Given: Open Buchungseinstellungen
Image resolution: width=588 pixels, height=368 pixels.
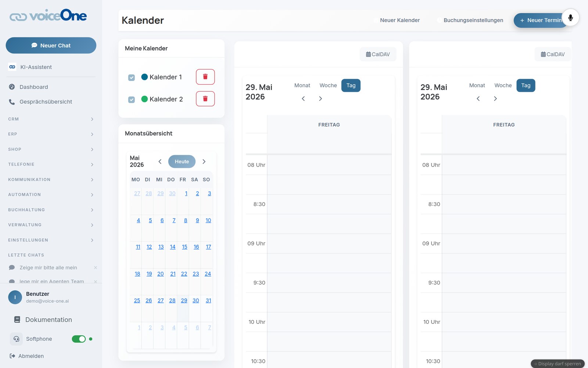Looking at the screenshot, I should (470, 20).
